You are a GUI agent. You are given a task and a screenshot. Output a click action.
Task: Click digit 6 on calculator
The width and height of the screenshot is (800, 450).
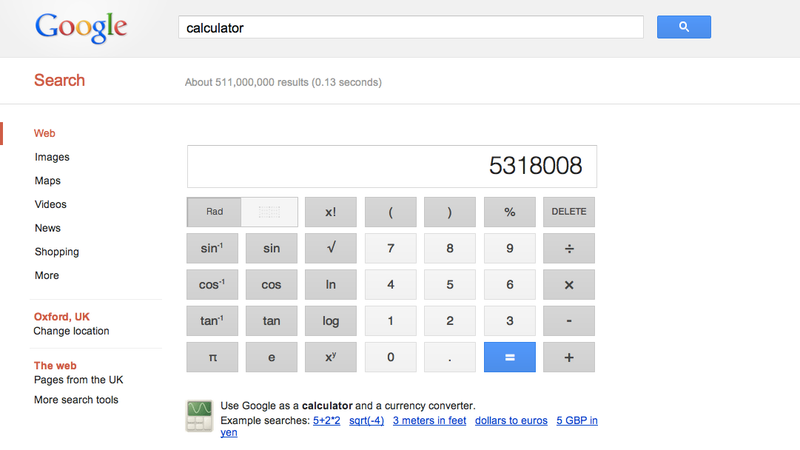[x=510, y=285]
